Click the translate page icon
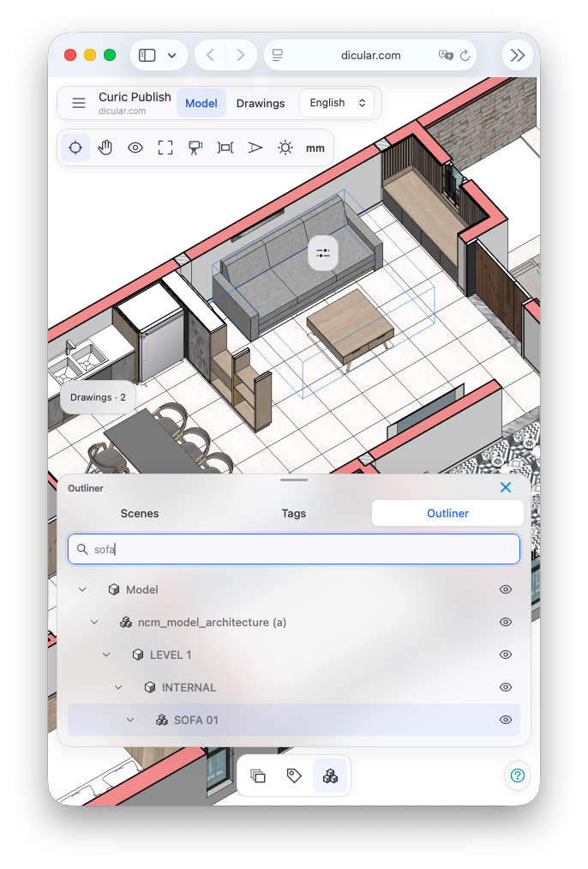Screen dimensions: 588x869 click(x=446, y=56)
